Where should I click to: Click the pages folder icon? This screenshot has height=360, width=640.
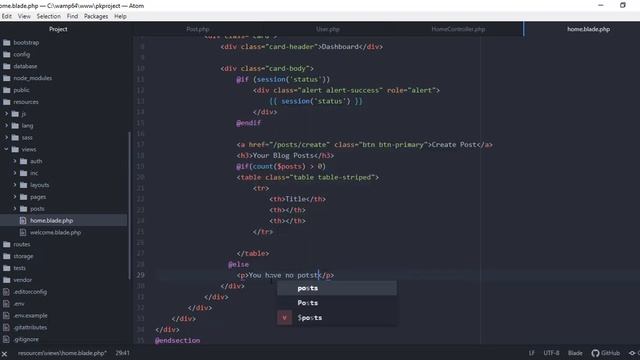tap(24, 197)
